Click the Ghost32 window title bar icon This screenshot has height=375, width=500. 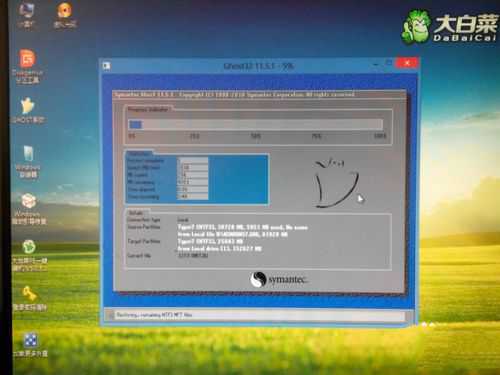(107, 66)
